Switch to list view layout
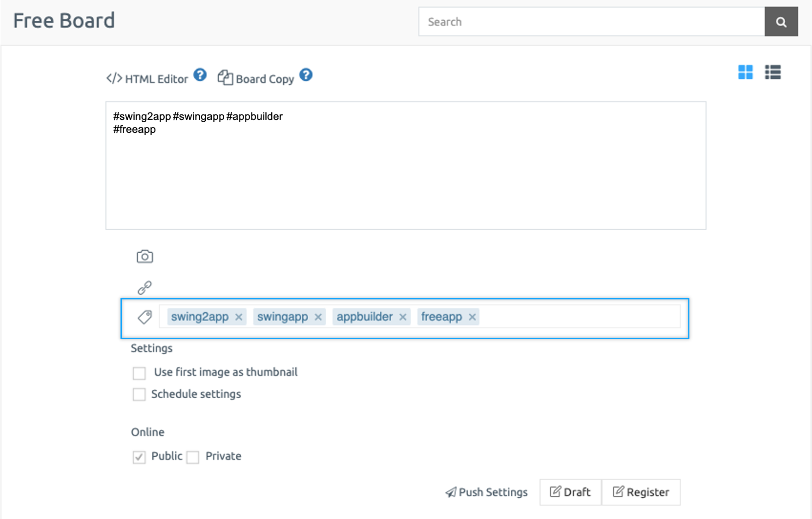 click(x=773, y=72)
